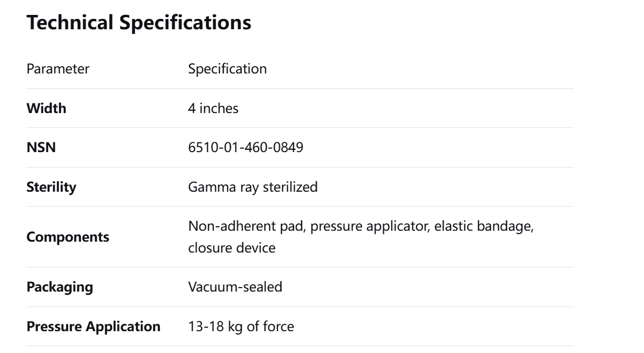Select the Pressure Application row label
Viewport: 644px width, 353px height.
pyautogui.click(x=94, y=326)
